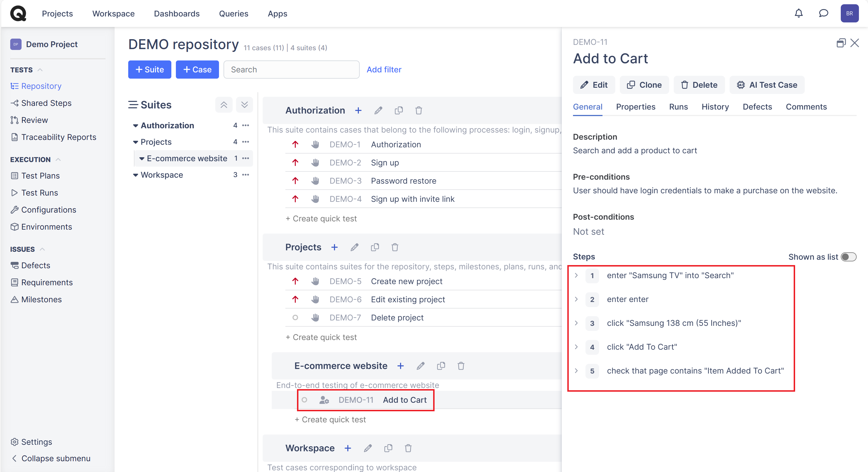This screenshot has height=472, width=868.
Task: Collapse the EXECUTION sidebar section
Action: click(x=58, y=160)
